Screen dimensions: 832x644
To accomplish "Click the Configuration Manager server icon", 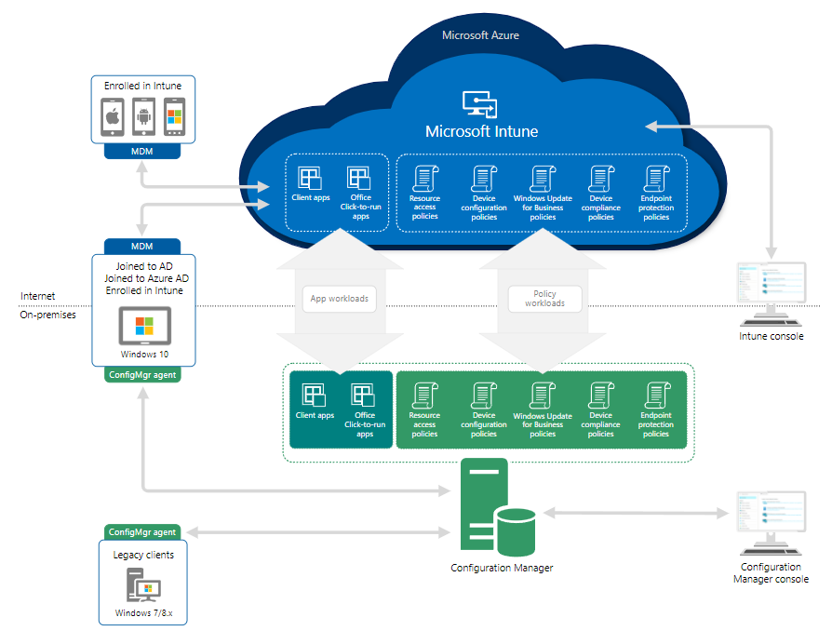I will click(498, 507).
